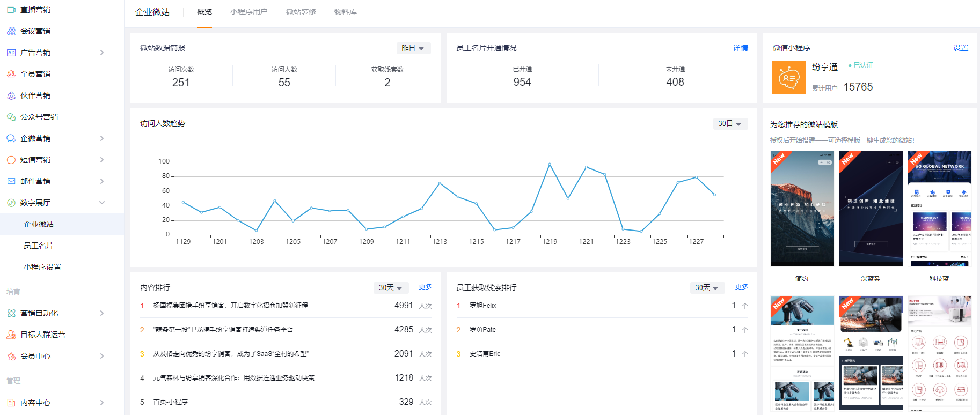This screenshot has height=415, width=980.
Task: Expand the 会员中心 menu chevron
Action: (x=102, y=356)
